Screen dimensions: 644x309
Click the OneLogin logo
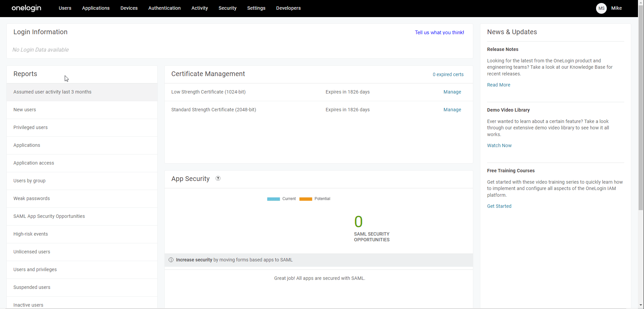(26, 8)
